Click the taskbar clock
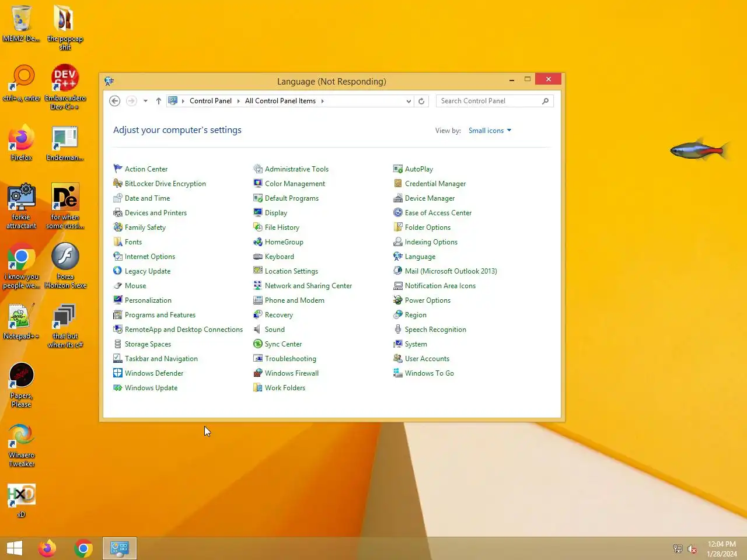The image size is (747, 560). click(722, 548)
